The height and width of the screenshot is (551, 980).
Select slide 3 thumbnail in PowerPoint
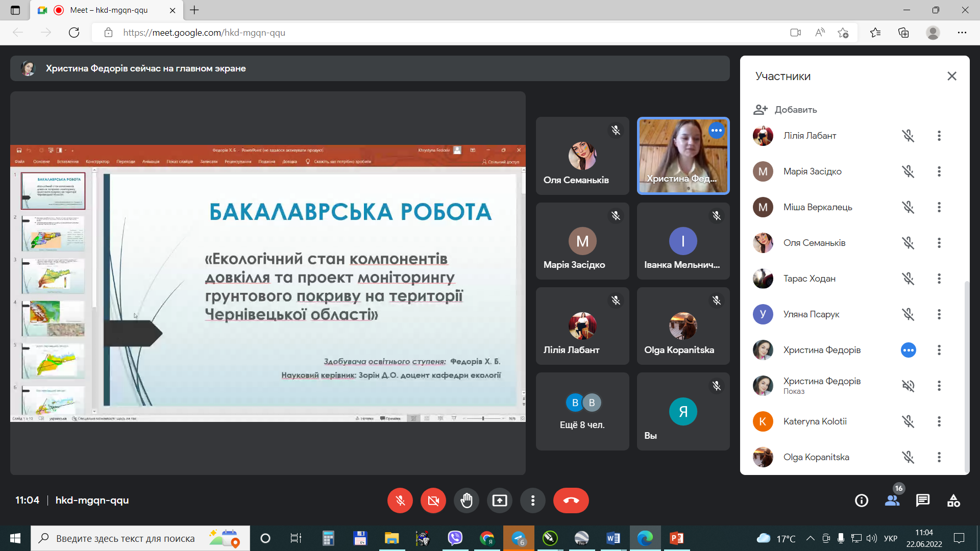(53, 276)
